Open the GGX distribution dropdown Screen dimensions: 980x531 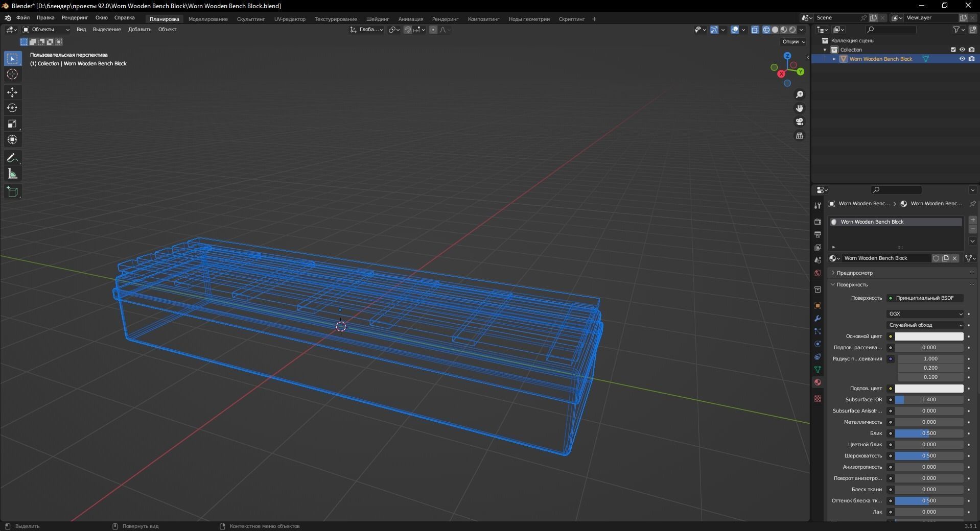[x=925, y=314]
